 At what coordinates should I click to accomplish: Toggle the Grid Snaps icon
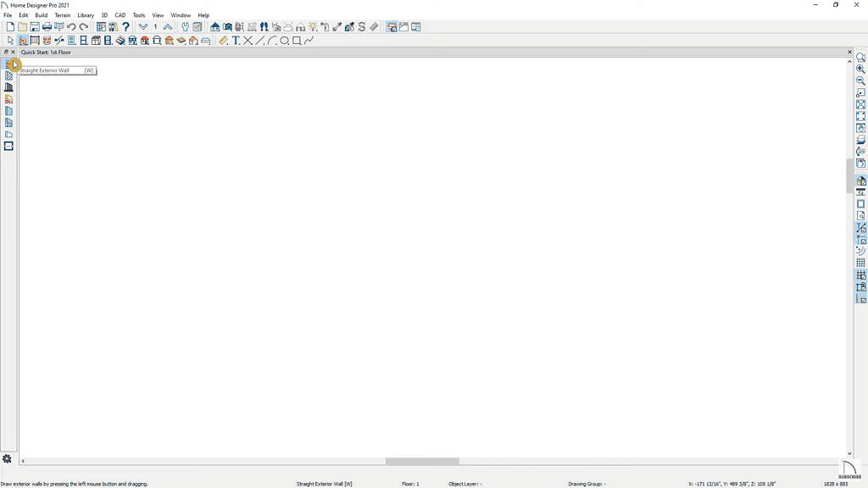coord(860,275)
